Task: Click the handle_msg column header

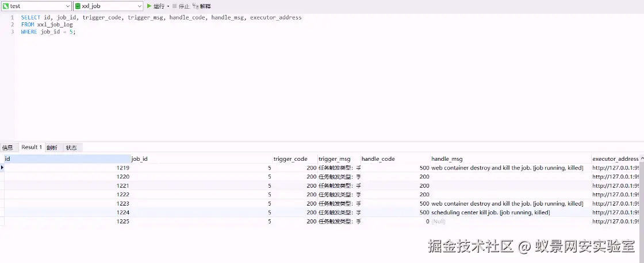Action: coord(511,159)
